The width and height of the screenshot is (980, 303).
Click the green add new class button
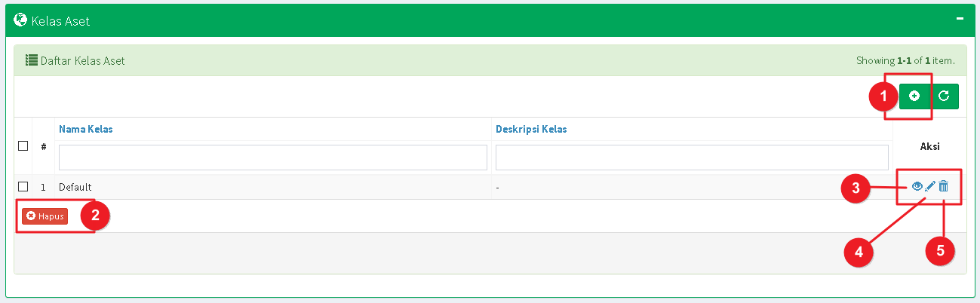(x=914, y=96)
